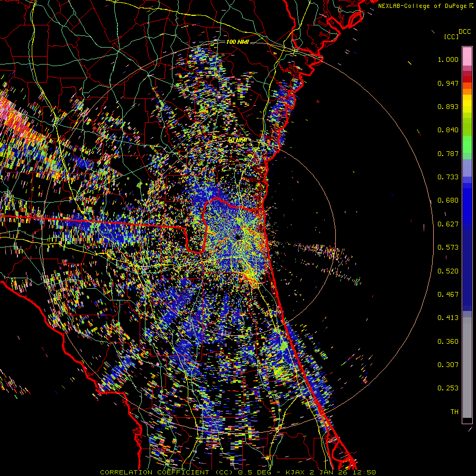This screenshot has width=476, height=476.
Task: Click the DCC product label
Action: point(464,32)
